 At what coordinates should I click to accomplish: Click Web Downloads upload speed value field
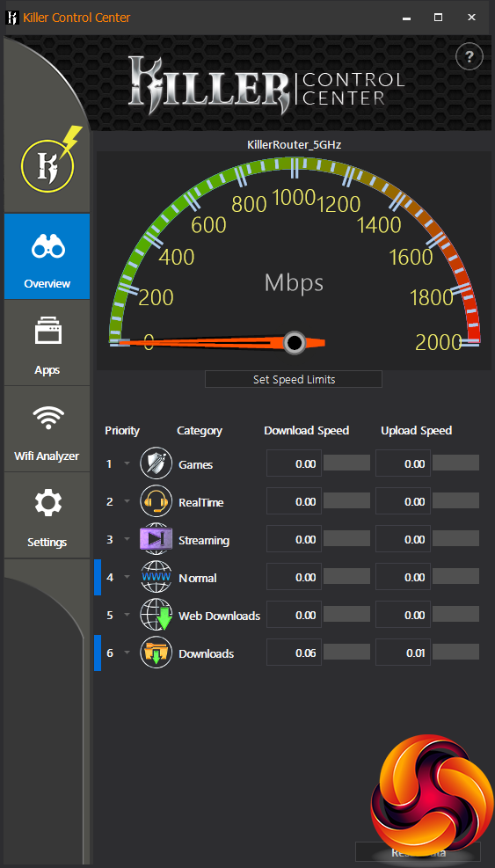coord(403,615)
